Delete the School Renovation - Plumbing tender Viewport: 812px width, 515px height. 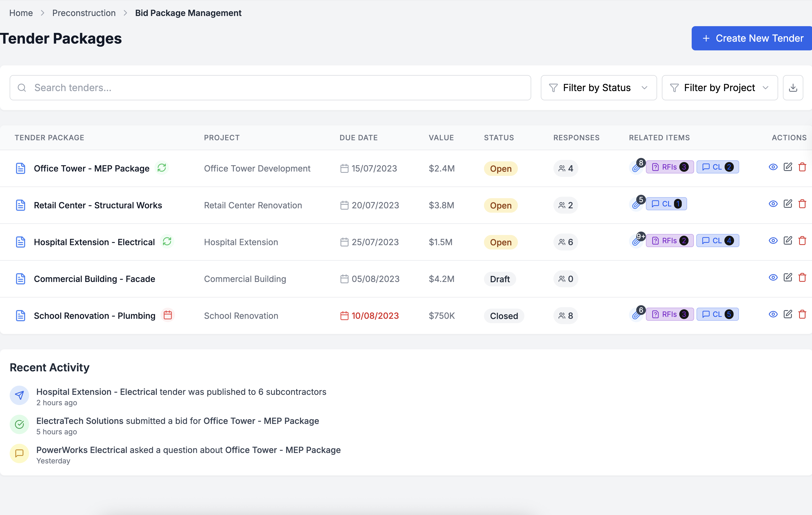[x=802, y=314]
